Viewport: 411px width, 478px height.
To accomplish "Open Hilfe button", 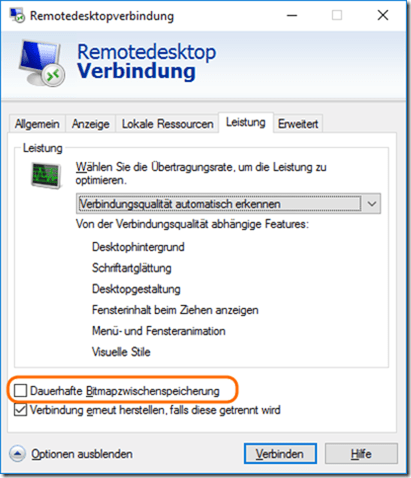I will (x=361, y=453).
